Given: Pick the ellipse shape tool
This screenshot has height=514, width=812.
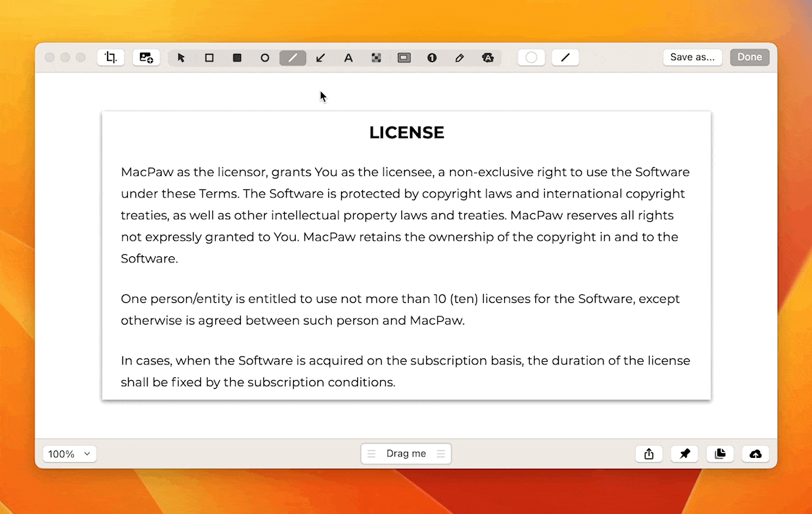Looking at the screenshot, I should pyautogui.click(x=265, y=58).
